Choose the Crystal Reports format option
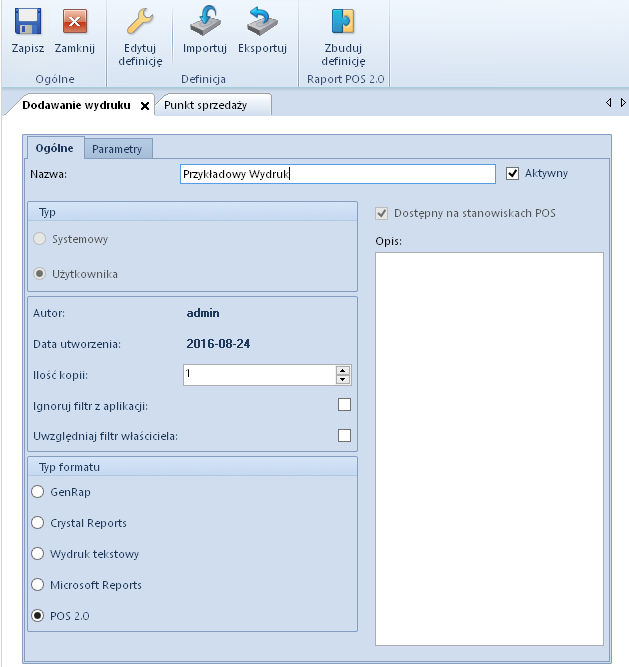 pos(38,522)
